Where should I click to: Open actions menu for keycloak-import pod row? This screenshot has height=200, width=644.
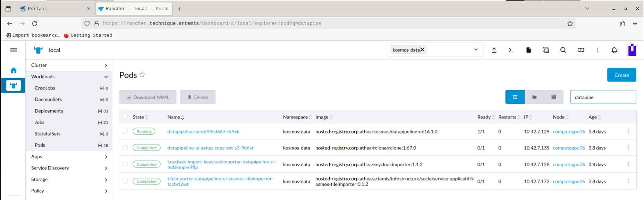click(x=628, y=164)
